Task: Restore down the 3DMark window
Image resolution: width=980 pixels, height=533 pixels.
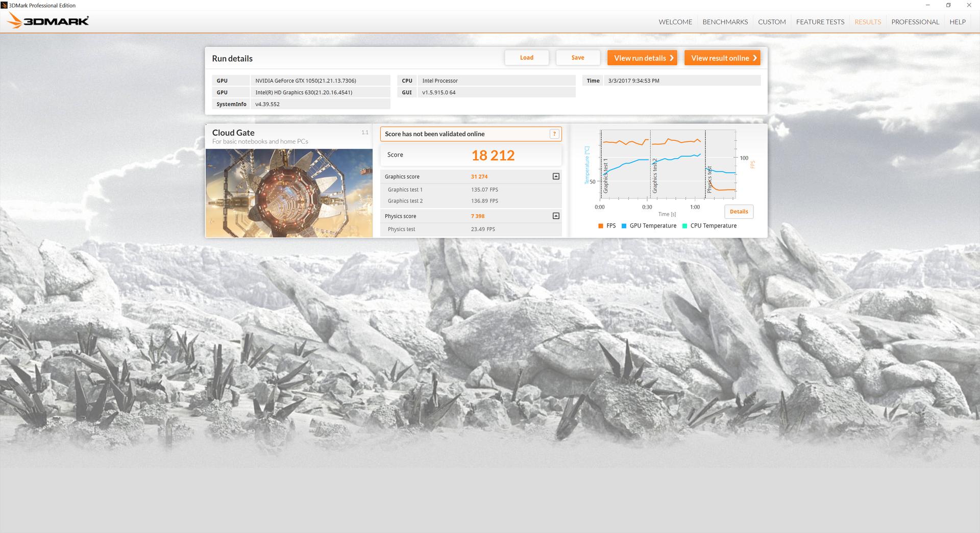Action: point(948,5)
